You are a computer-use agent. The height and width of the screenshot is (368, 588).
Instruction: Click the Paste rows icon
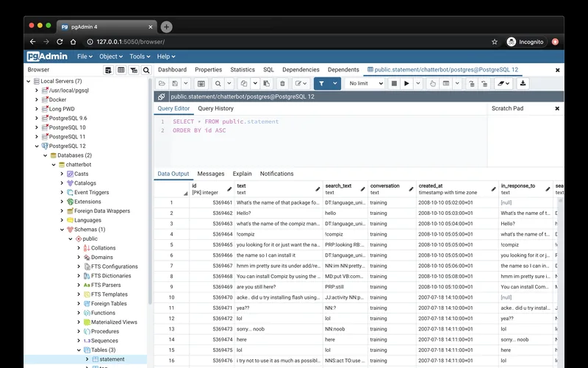266,83
